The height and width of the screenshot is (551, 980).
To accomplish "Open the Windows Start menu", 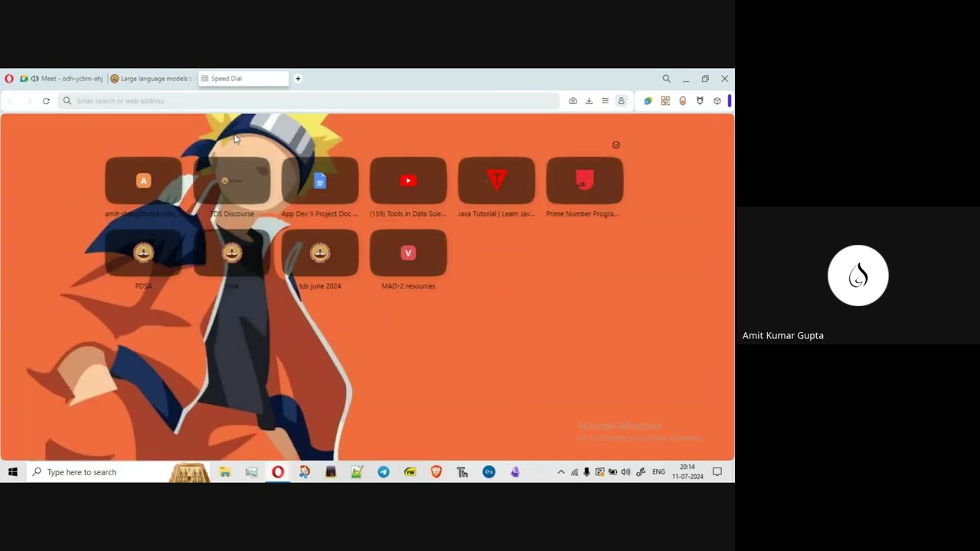I will [x=13, y=472].
